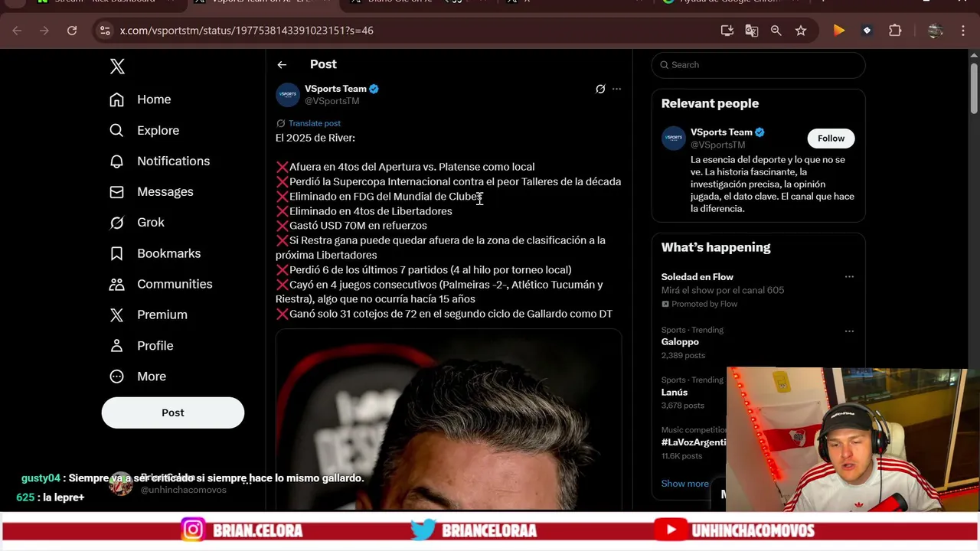The width and height of the screenshot is (980, 551).
Task: Click the install app icon in address bar
Action: [x=727, y=31]
